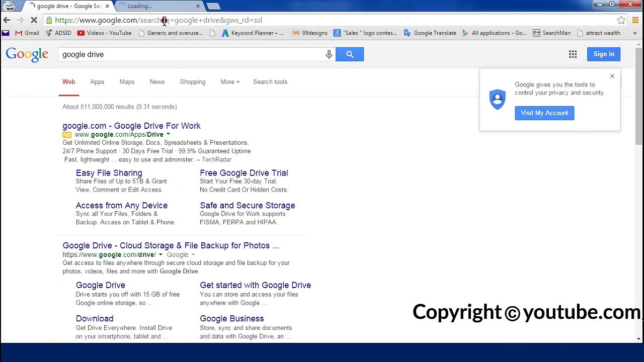Open the All applications bookmark
This screenshot has width=644, height=362.
[x=494, y=33]
